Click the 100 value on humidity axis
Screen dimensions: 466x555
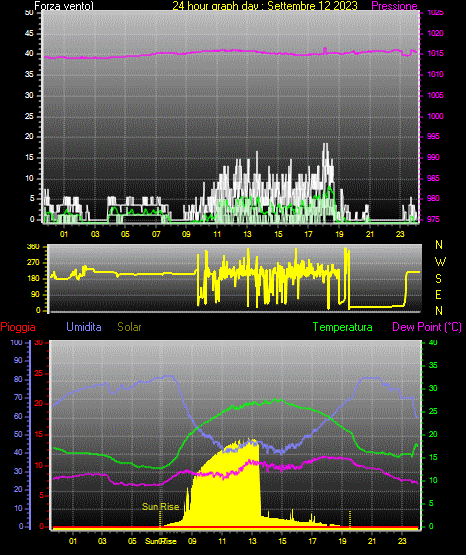tap(16, 342)
